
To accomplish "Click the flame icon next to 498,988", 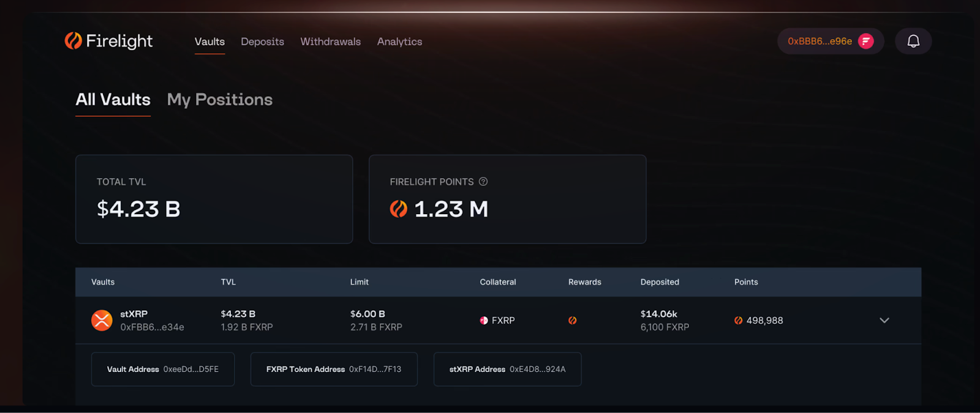I will (x=739, y=321).
